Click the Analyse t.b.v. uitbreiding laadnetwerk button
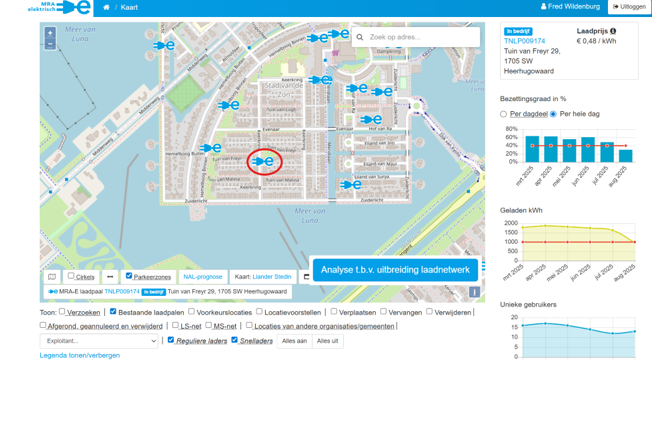The width and height of the screenshot is (670, 428). (394, 270)
